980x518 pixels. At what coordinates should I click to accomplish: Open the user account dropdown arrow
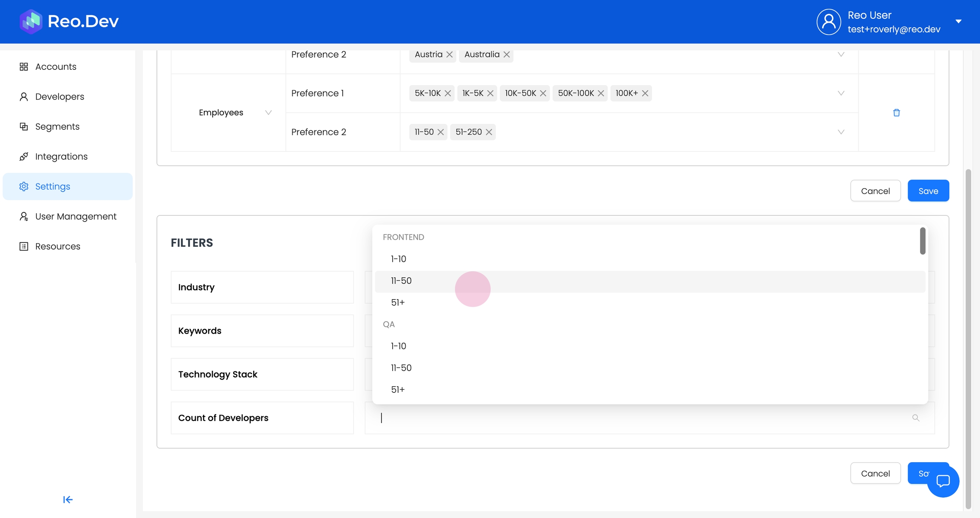click(x=958, y=21)
